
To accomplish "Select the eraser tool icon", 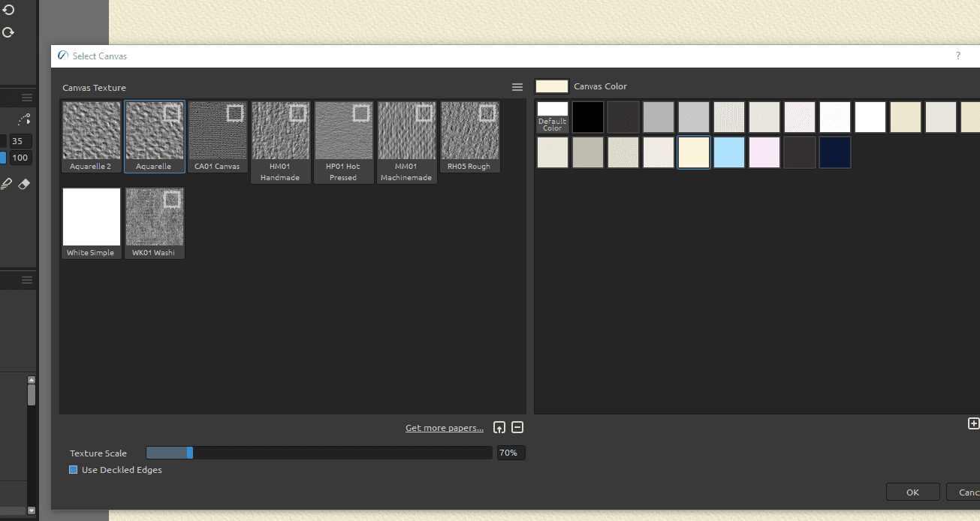I will pyautogui.click(x=23, y=184).
